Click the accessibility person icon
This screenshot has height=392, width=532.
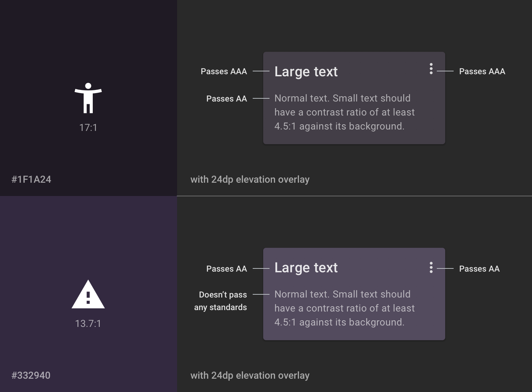[x=88, y=98]
